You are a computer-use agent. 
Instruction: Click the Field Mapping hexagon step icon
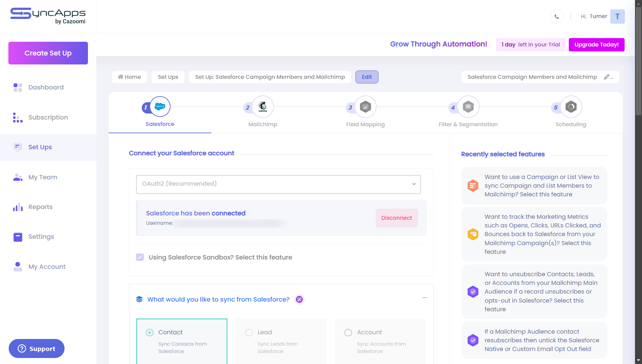(x=365, y=107)
